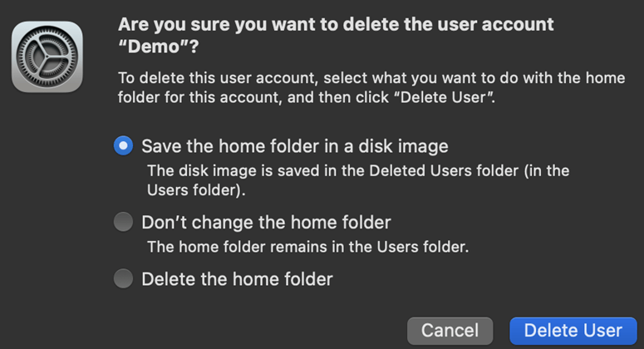The height and width of the screenshot is (349, 644).
Task: Click the "Delete the home folder" label text
Action: click(x=237, y=279)
